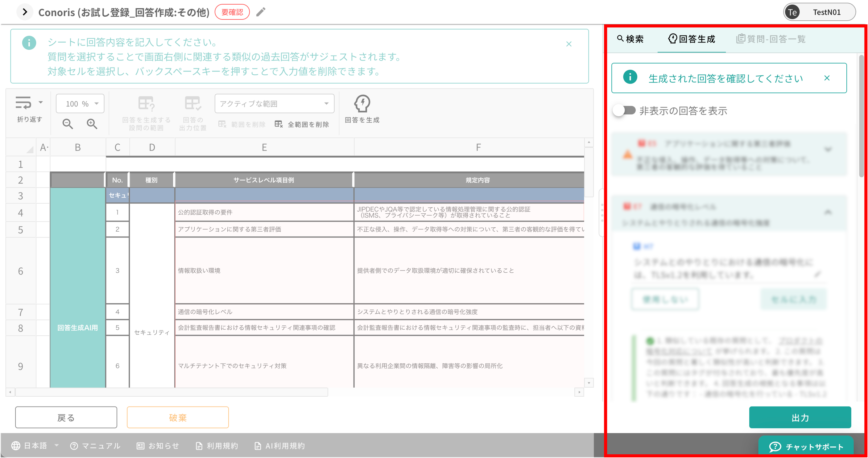Click the 回答を生成 head icon in toolbar
This screenshot has height=458, width=868.
click(x=362, y=103)
